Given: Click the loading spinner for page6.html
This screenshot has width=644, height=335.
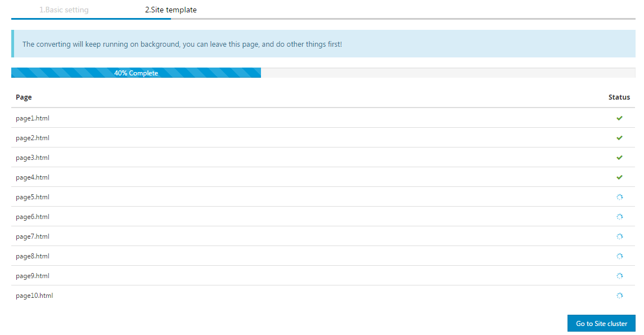Looking at the screenshot, I should [x=619, y=217].
